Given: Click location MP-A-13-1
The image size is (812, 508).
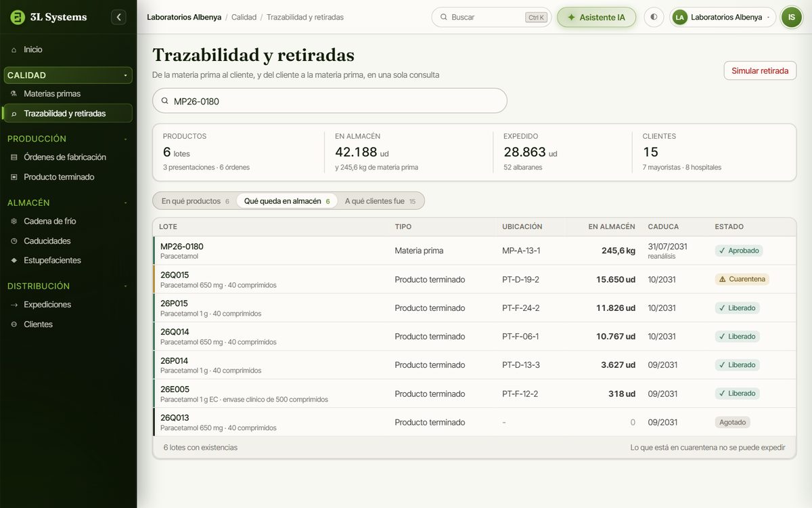Looking at the screenshot, I should [x=521, y=251].
